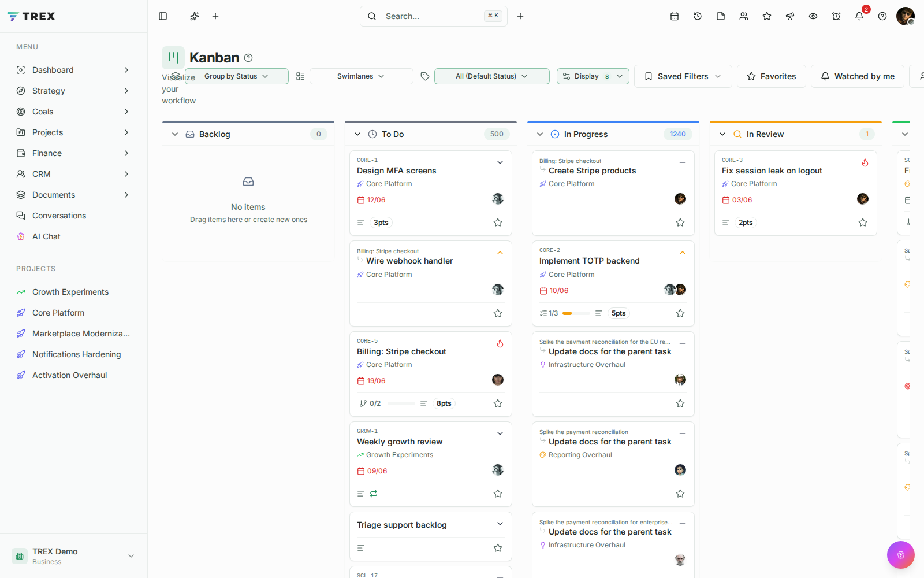Screen dimensions: 924x578
Task: Open the Finance menu item
Action: coord(73,153)
